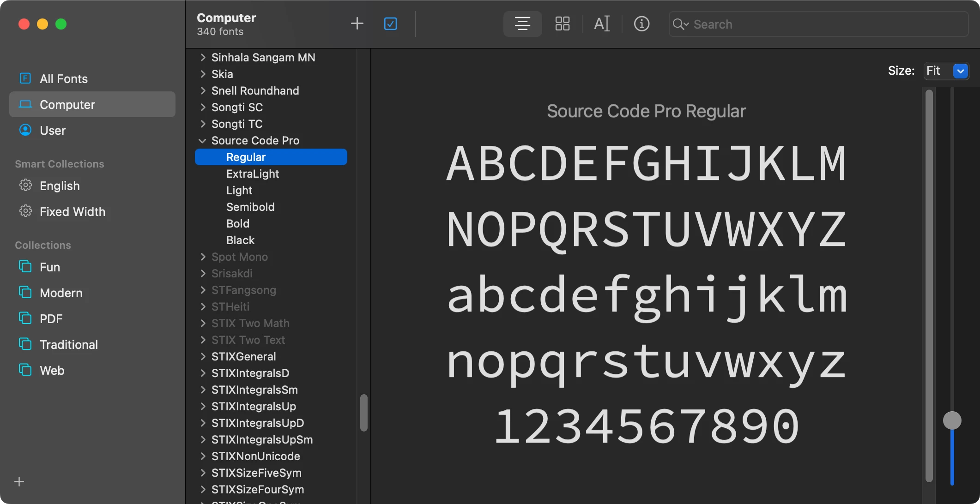Expand the STIXGeneral font family
Image resolution: width=980 pixels, height=504 pixels.
202,357
